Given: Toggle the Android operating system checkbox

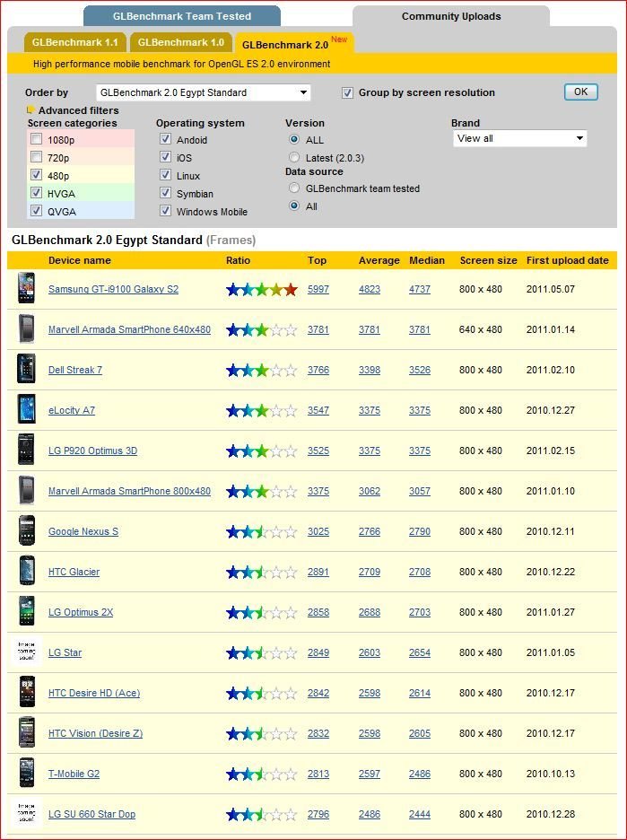Looking at the screenshot, I should pos(165,139).
